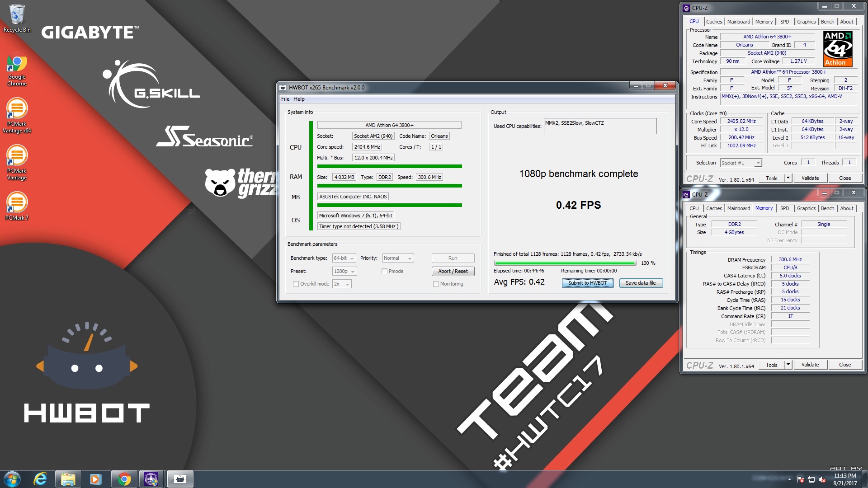Open network tray icon

[x=811, y=479]
